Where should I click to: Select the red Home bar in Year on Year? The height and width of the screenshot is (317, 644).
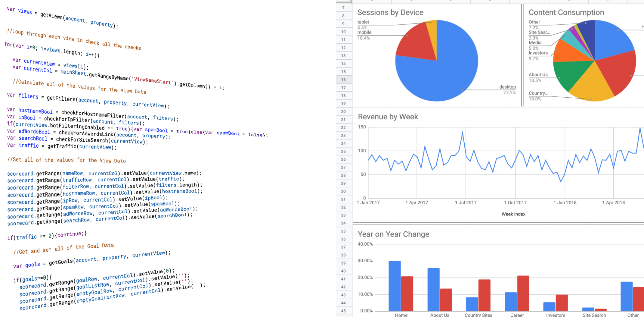pyautogui.click(x=407, y=294)
